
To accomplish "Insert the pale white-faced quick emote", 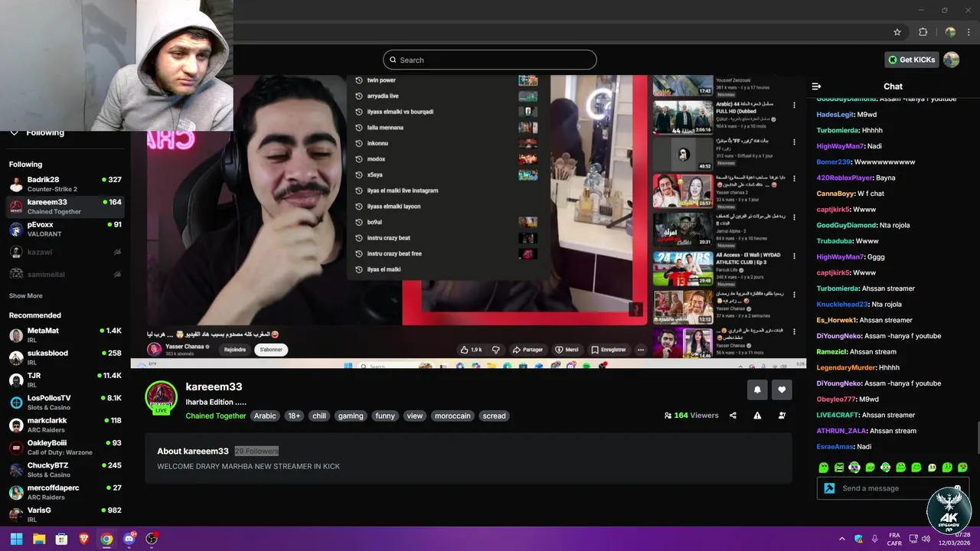I will [932, 467].
